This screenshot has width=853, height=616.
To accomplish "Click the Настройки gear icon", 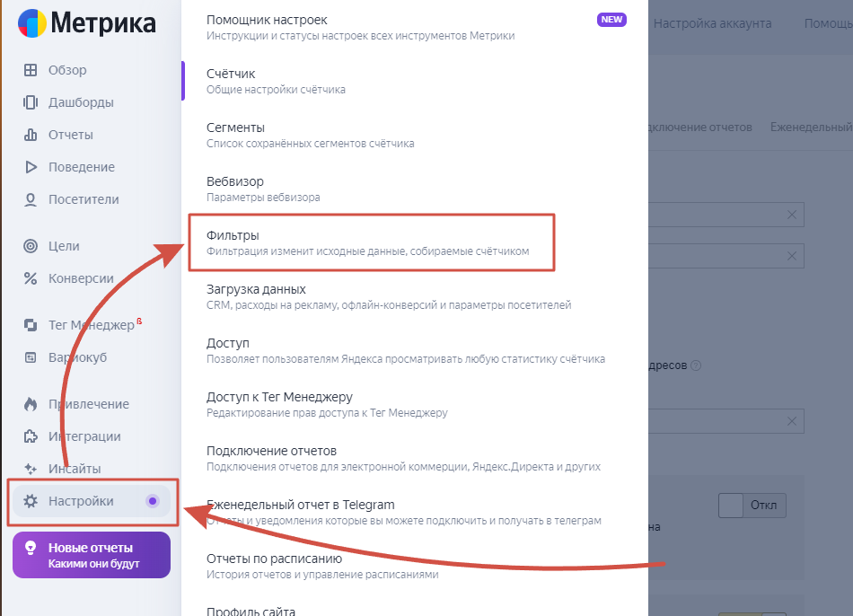I will point(31,501).
